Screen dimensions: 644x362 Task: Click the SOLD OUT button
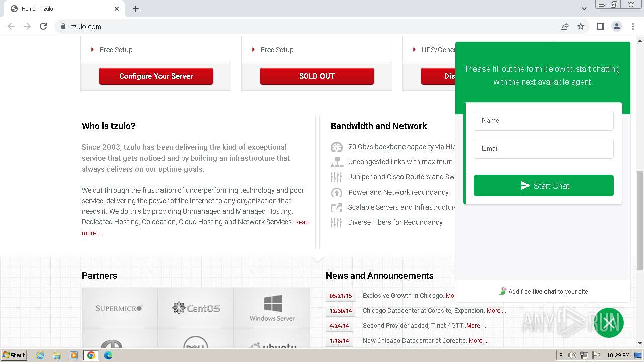coord(317,76)
